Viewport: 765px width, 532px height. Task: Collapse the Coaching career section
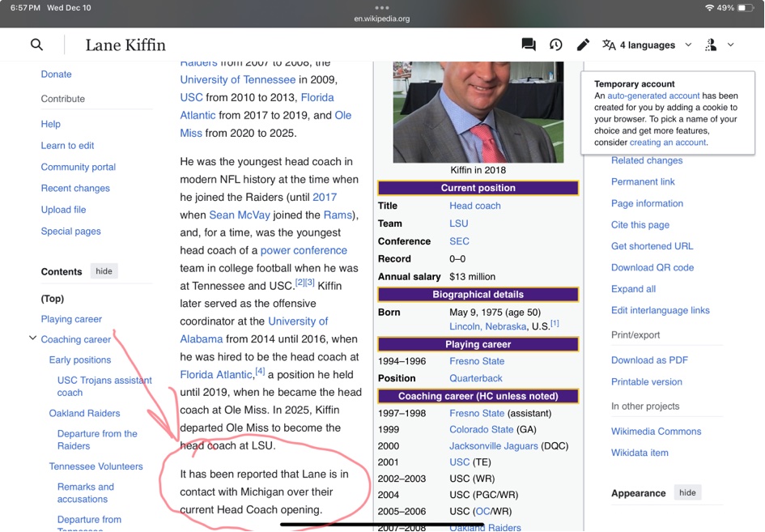tap(32, 338)
